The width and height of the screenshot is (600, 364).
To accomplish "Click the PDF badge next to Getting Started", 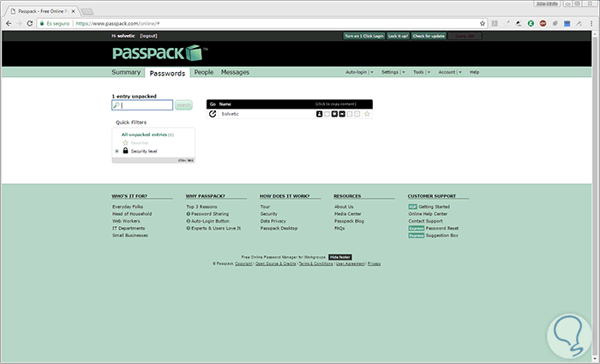I will [x=412, y=207].
